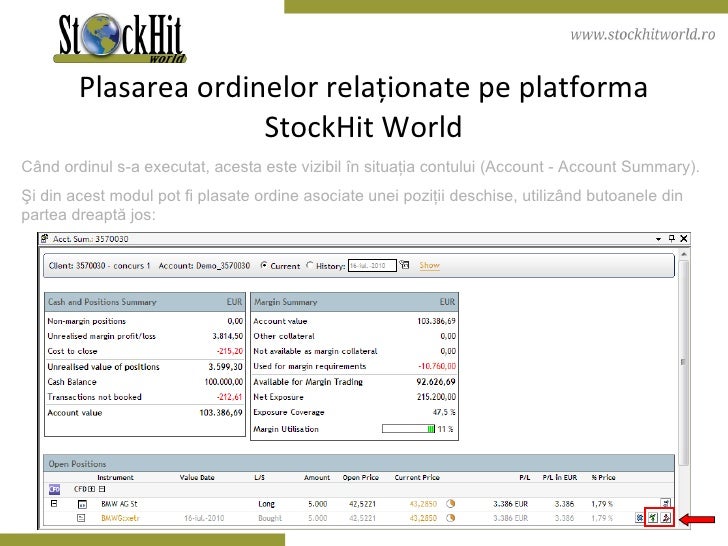
Task: Click the CFD product icon
Action: click(54, 489)
